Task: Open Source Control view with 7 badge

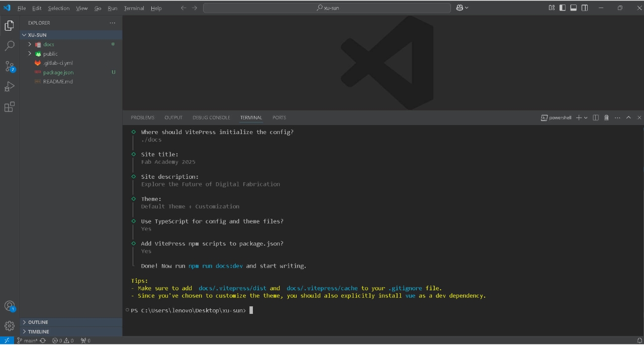Action: 10,66
